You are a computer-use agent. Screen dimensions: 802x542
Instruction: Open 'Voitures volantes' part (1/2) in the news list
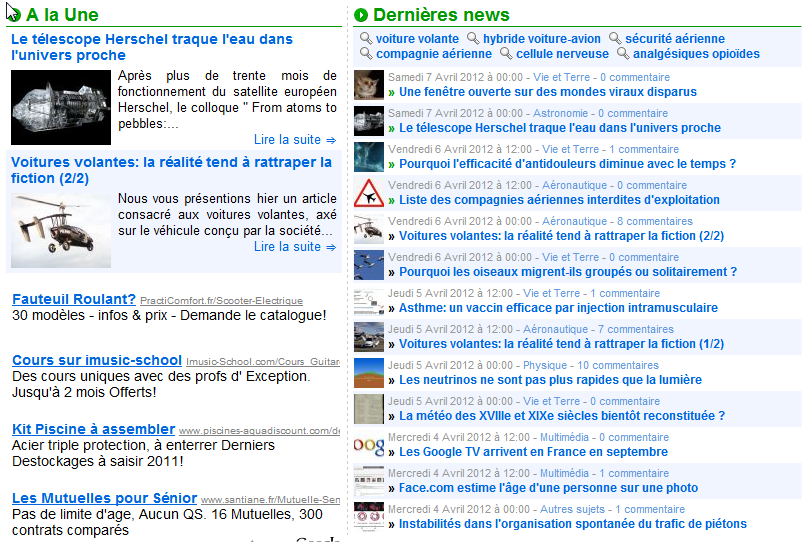coord(562,344)
